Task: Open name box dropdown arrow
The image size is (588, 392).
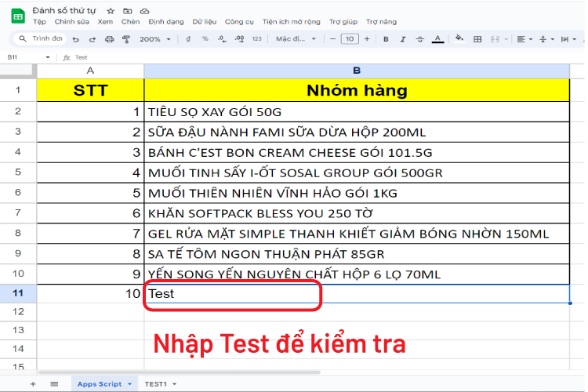Action: point(48,57)
